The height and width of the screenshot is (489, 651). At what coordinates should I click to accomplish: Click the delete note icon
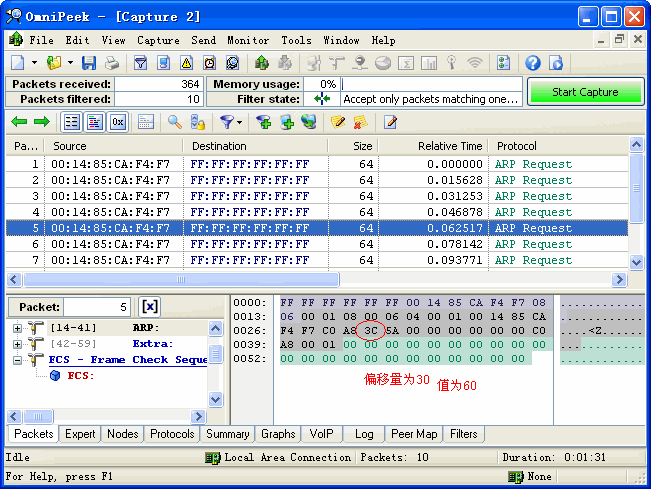pos(360,122)
